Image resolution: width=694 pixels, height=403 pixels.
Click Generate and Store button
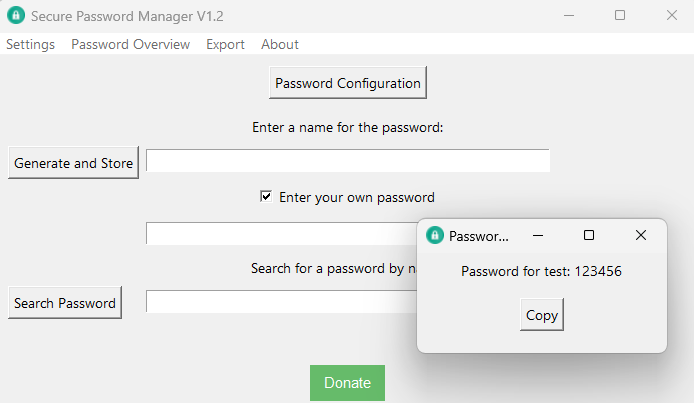[73, 163]
